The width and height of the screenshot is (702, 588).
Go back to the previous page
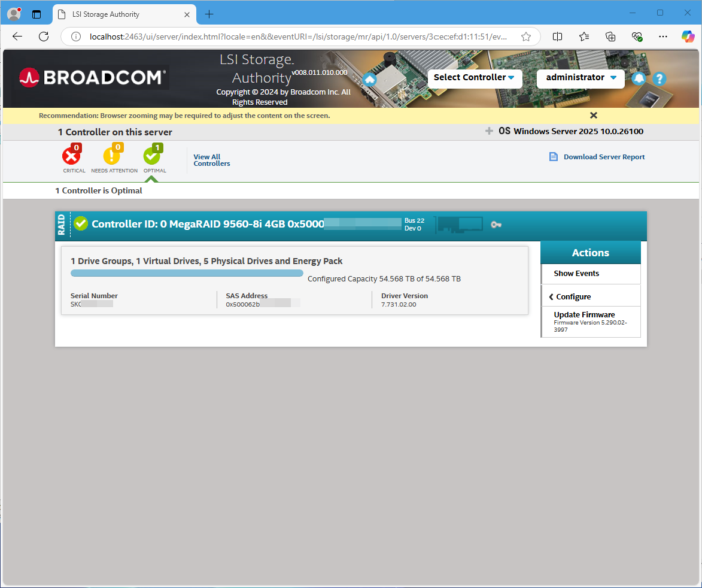tap(17, 37)
